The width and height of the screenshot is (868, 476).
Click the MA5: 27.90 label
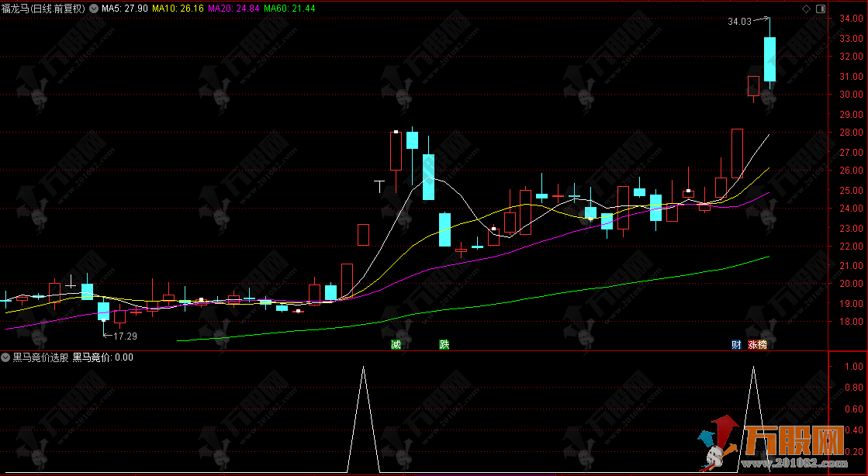tap(125, 9)
